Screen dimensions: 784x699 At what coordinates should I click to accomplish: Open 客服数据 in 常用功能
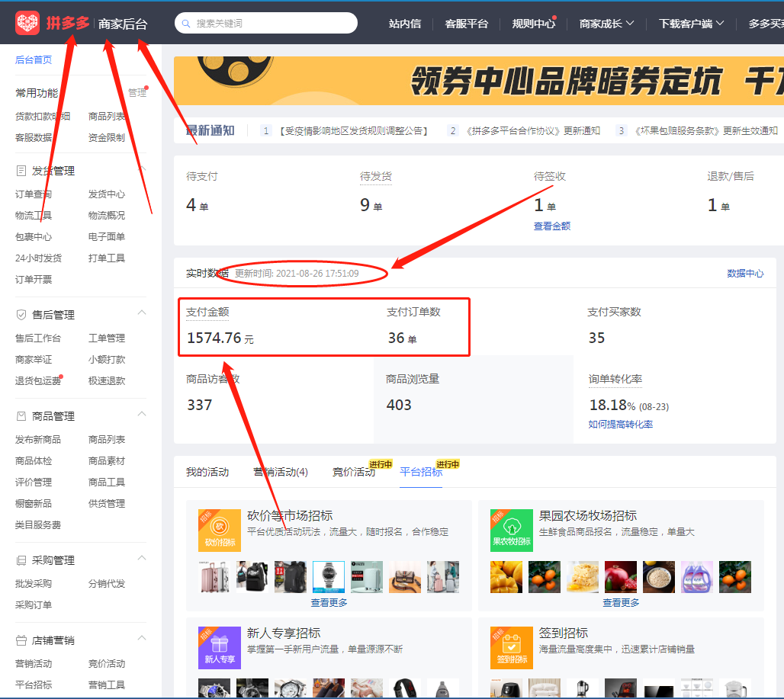[x=34, y=138]
